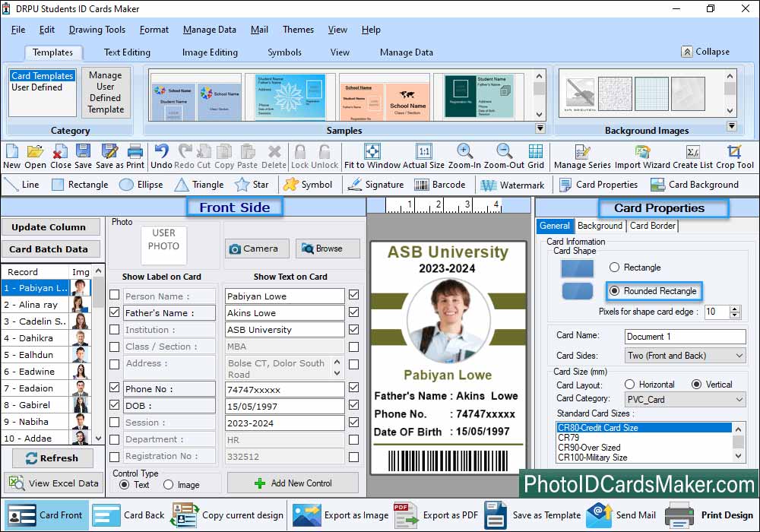This screenshot has width=760, height=532.
Task: Expand the Samples gallery dropdown
Action: pos(540,128)
